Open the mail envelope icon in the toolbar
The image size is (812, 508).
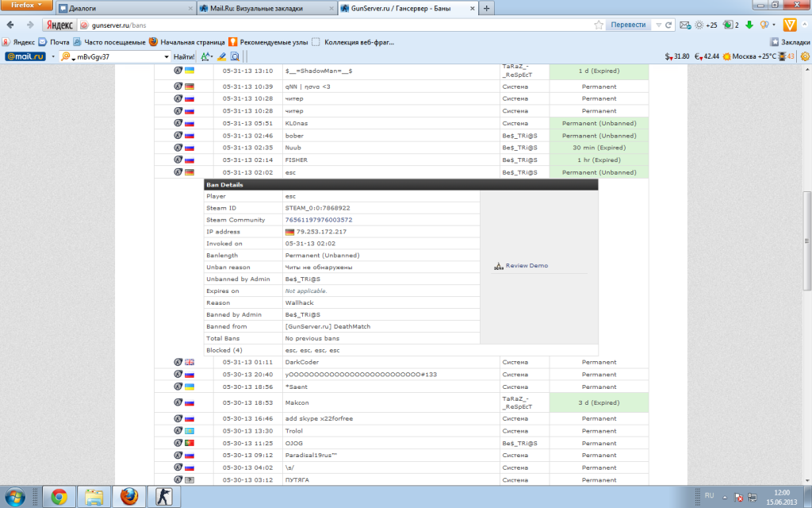coord(684,25)
